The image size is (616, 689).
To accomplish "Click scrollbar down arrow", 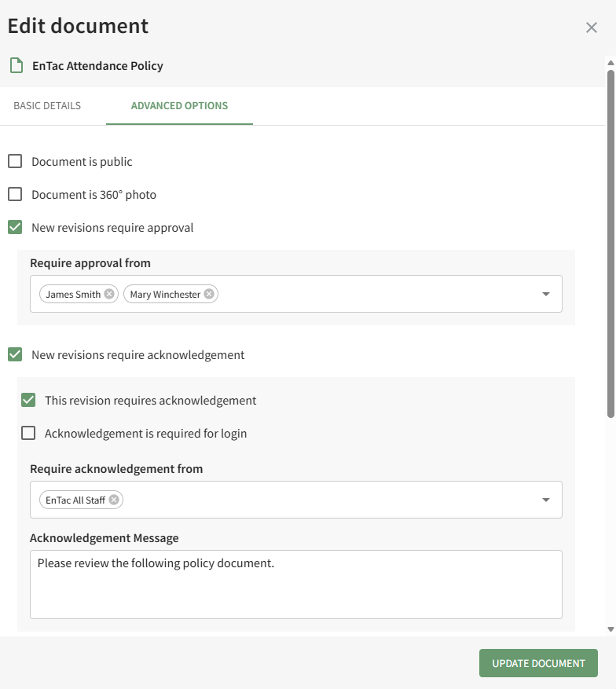I will tap(610, 629).
